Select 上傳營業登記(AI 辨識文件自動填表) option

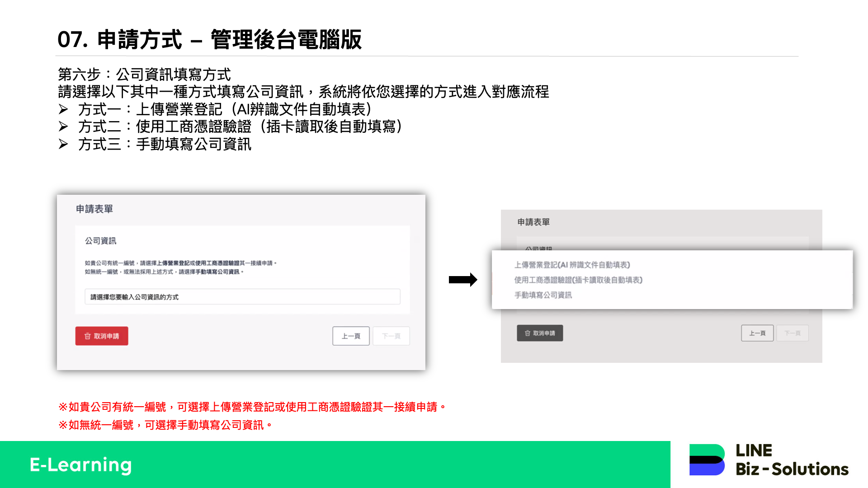[x=572, y=265]
